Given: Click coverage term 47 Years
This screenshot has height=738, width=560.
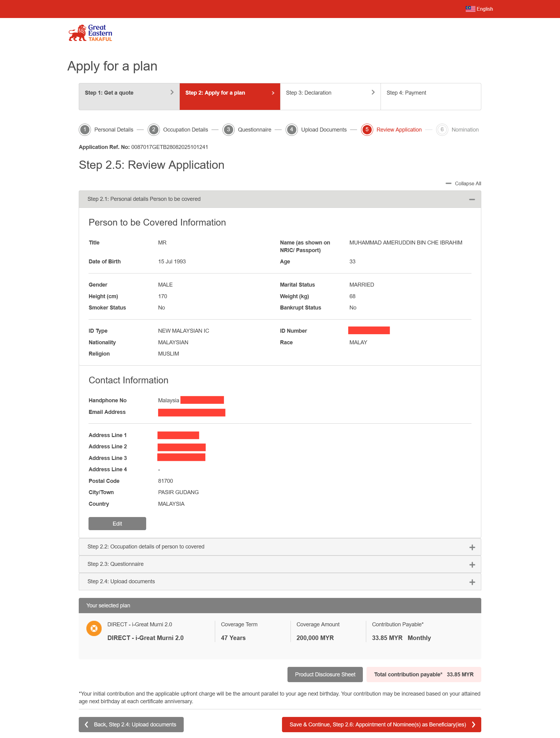Looking at the screenshot, I should point(233,638).
